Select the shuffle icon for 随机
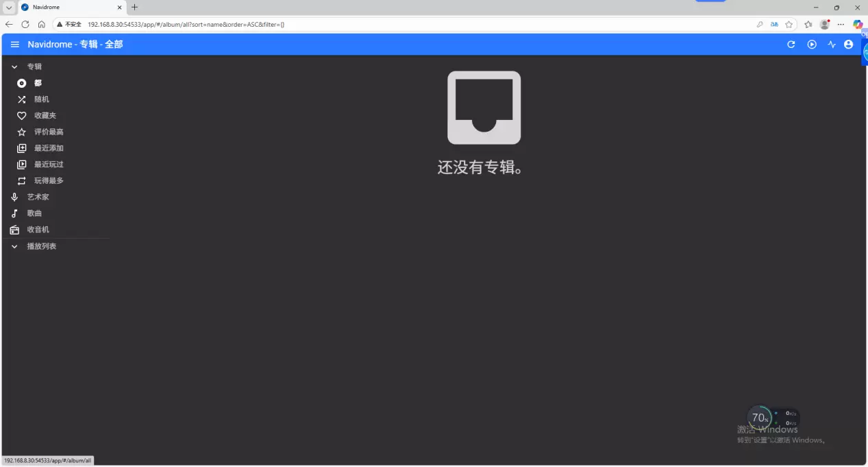The image size is (868, 467). (22, 99)
